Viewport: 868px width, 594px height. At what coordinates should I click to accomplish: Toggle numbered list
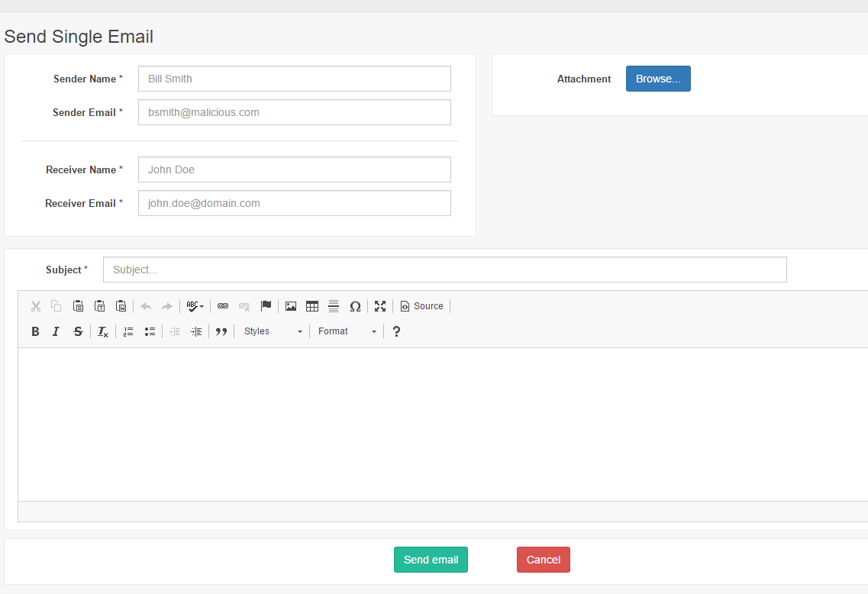[x=128, y=331]
